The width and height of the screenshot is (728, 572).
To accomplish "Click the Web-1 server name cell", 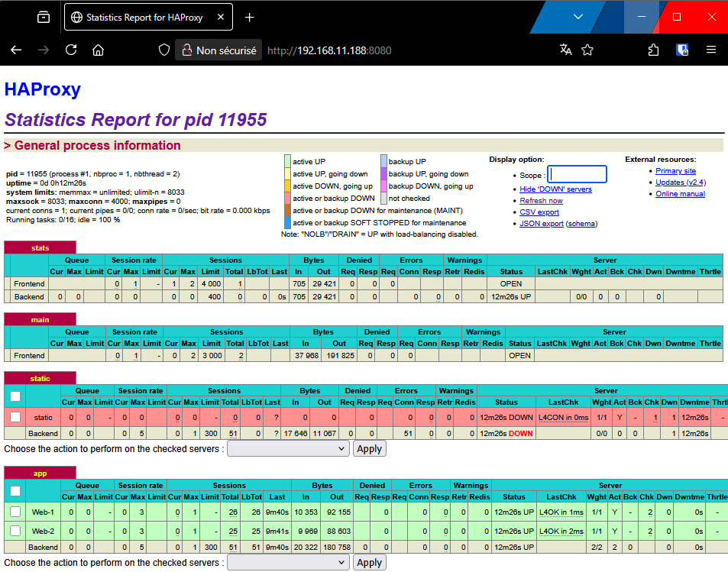I will [x=44, y=512].
